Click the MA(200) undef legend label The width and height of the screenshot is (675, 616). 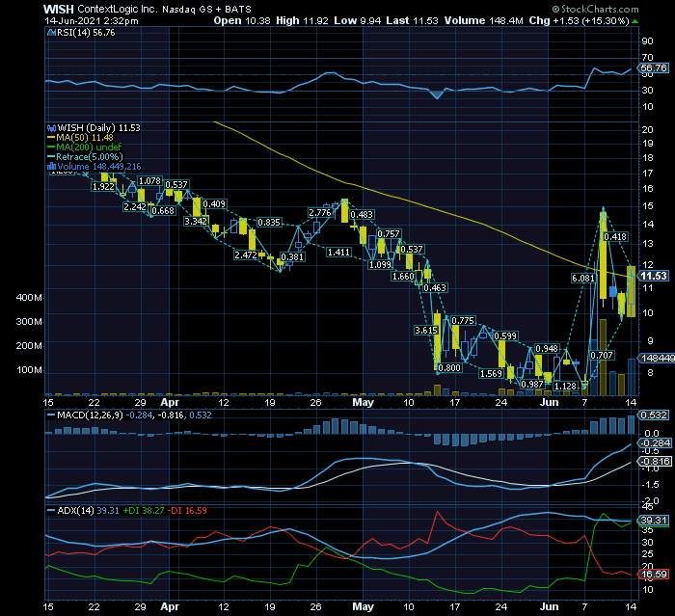point(89,147)
